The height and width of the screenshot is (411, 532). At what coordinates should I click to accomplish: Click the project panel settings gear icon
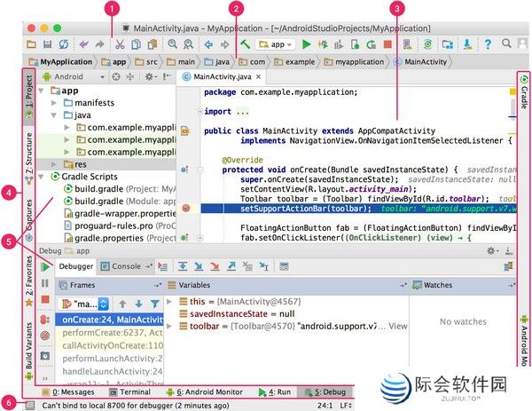149,76
